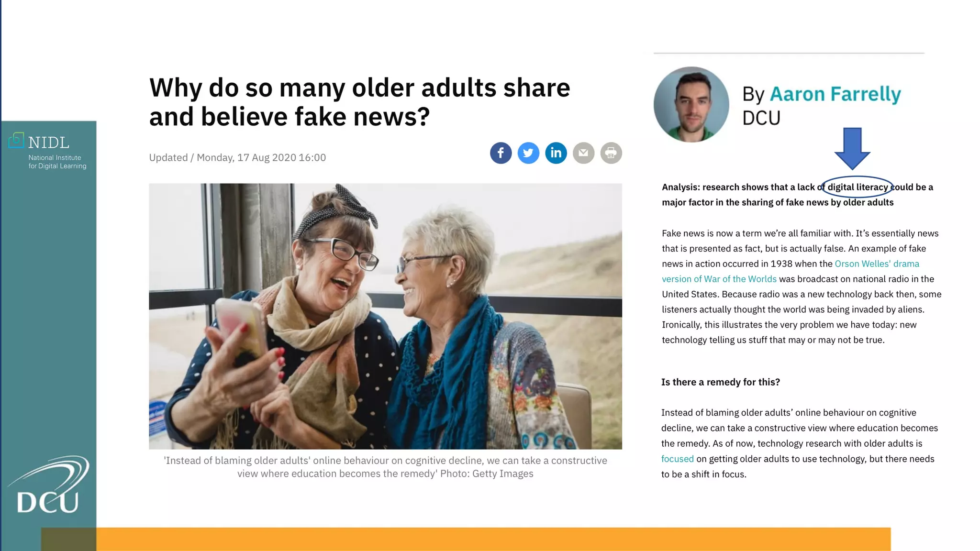Select the 'Is there a remedy' heading
The height and width of the screenshot is (551, 980).
(720, 382)
